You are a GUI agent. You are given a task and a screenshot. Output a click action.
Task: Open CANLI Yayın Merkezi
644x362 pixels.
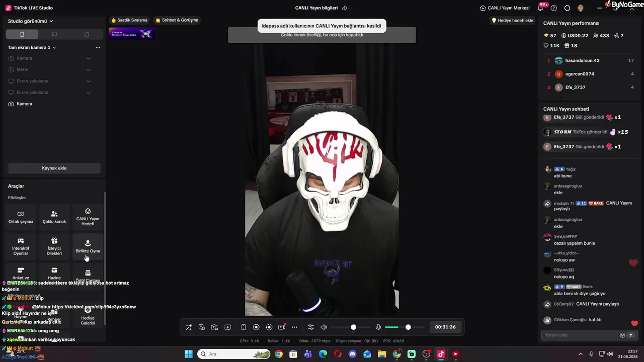pyautogui.click(x=505, y=8)
